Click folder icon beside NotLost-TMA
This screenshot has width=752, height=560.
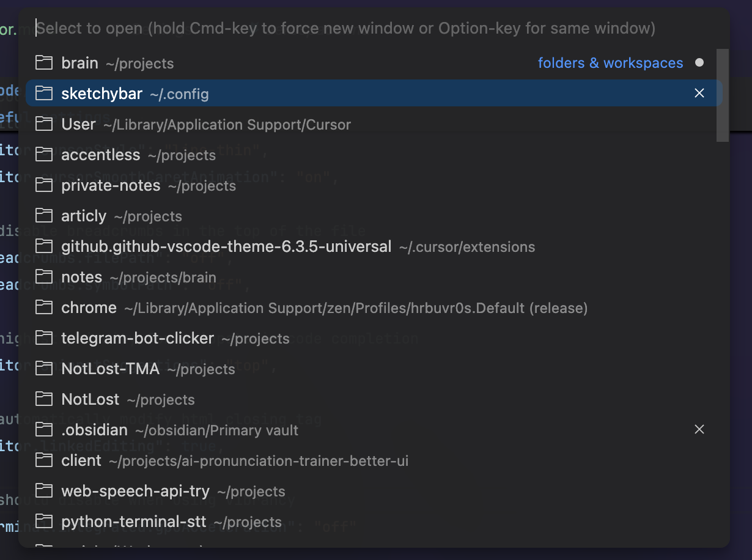(x=43, y=369)
